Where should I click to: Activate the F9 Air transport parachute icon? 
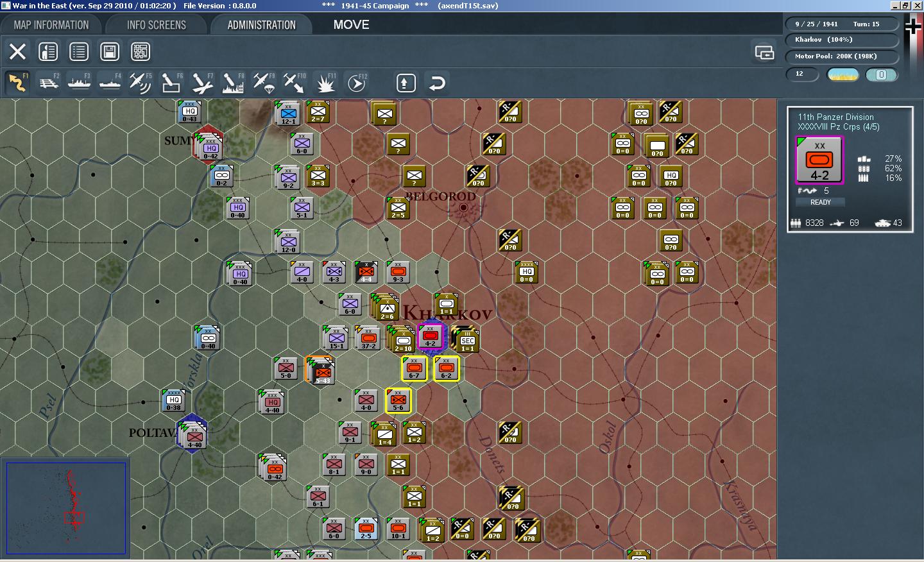point(264,83)
